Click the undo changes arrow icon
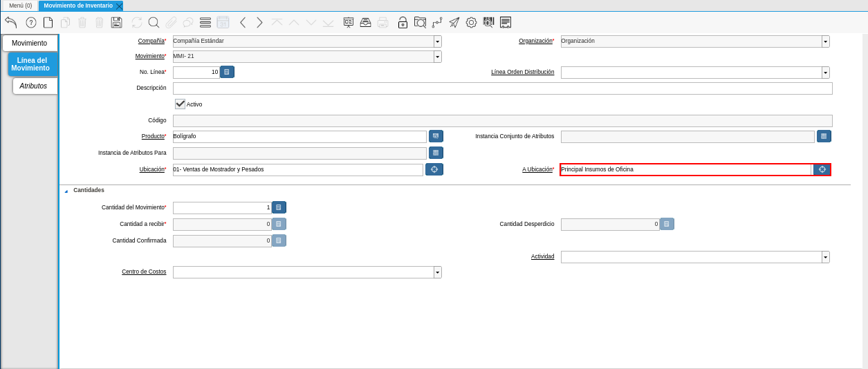The width and height of the screenshot is (868, 369). pos(10,22)
